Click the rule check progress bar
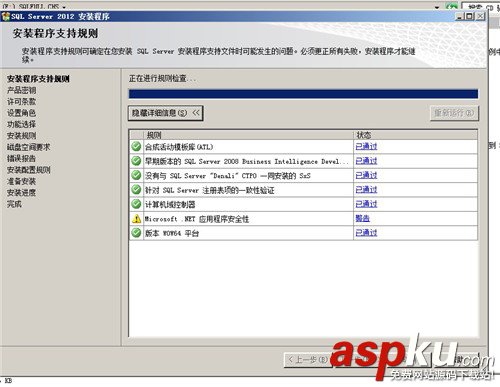The height and width of the screenshot is (387, 500). 303,94
